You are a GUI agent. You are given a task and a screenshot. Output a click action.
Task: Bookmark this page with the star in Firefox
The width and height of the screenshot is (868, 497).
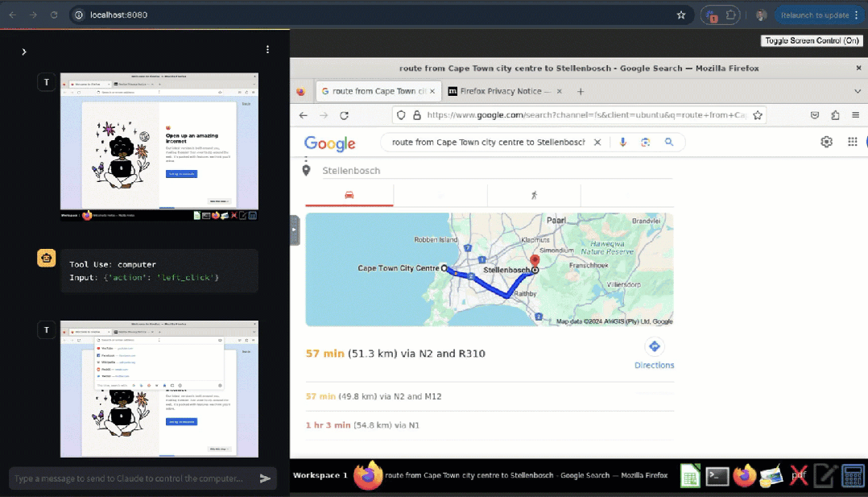[757, 115]
